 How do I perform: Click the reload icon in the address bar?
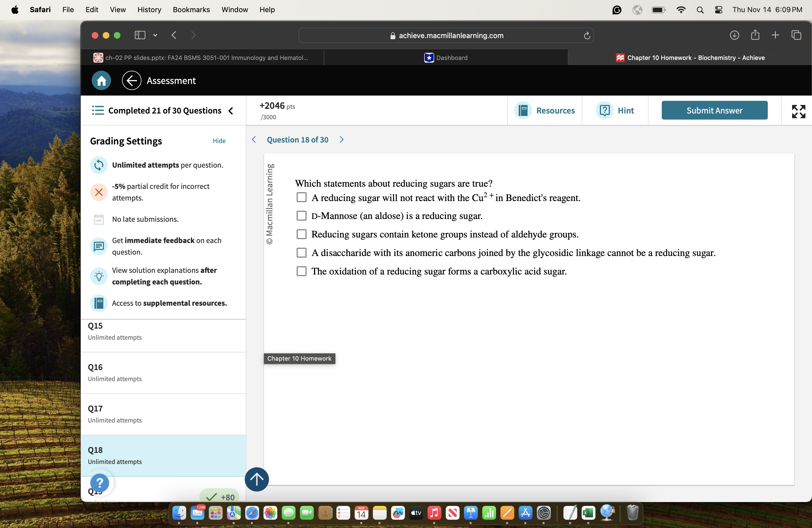point(587,35)
